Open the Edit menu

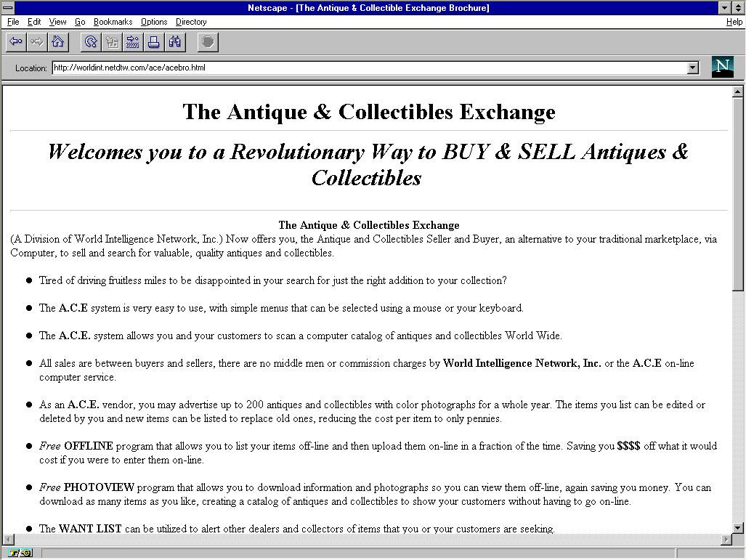[34, 22]
